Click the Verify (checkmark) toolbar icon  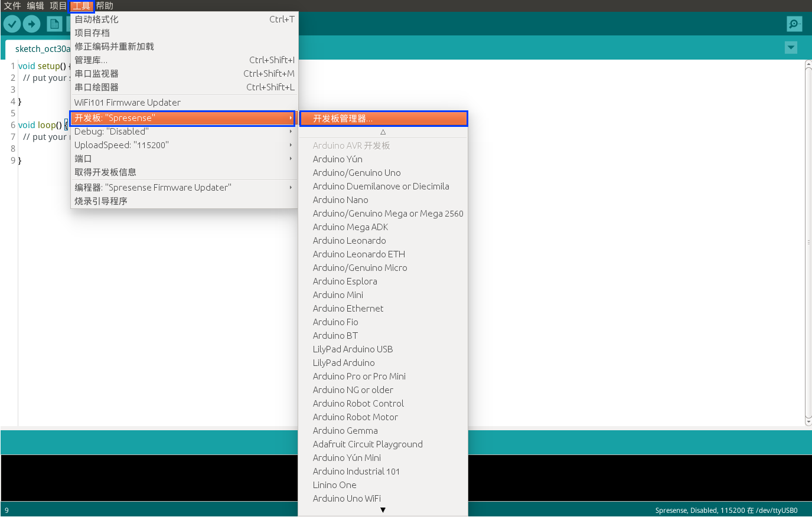click(12, 24)
